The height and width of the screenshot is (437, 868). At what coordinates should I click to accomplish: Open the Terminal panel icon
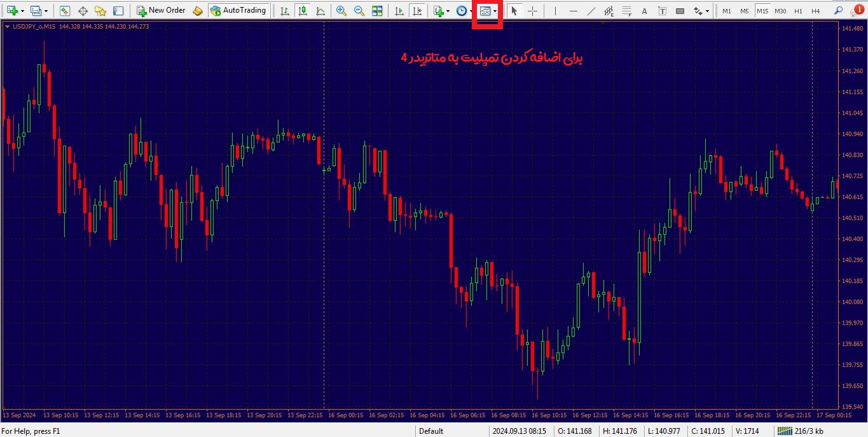pyautogui.click(x=118, y=11)
